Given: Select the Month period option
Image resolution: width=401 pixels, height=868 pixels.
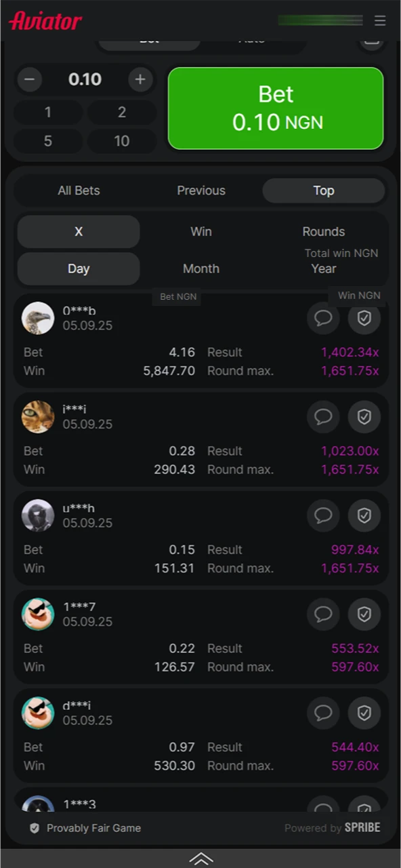Looking at the screenshot, I should 200,269.
